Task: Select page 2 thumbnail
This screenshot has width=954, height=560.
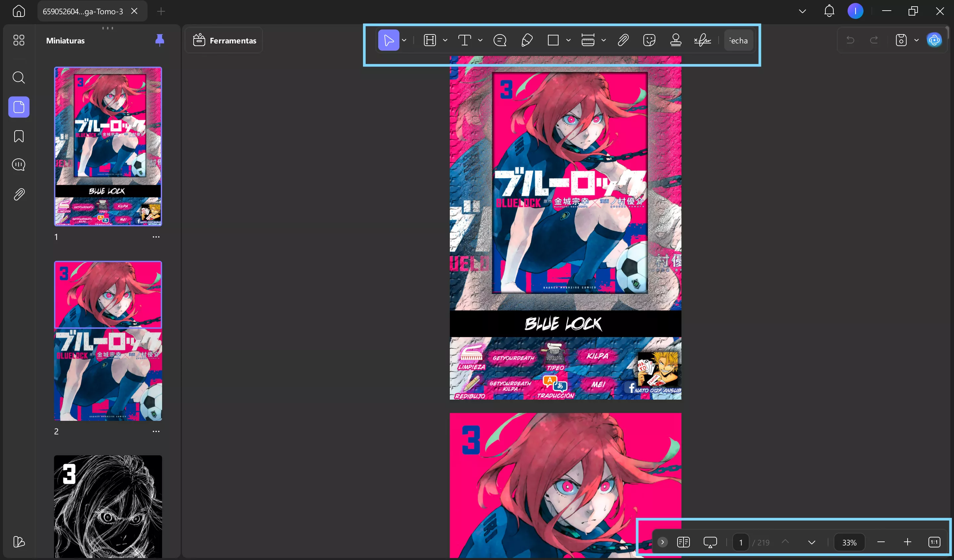Action: pyautogui.click(x=108, y=341)
